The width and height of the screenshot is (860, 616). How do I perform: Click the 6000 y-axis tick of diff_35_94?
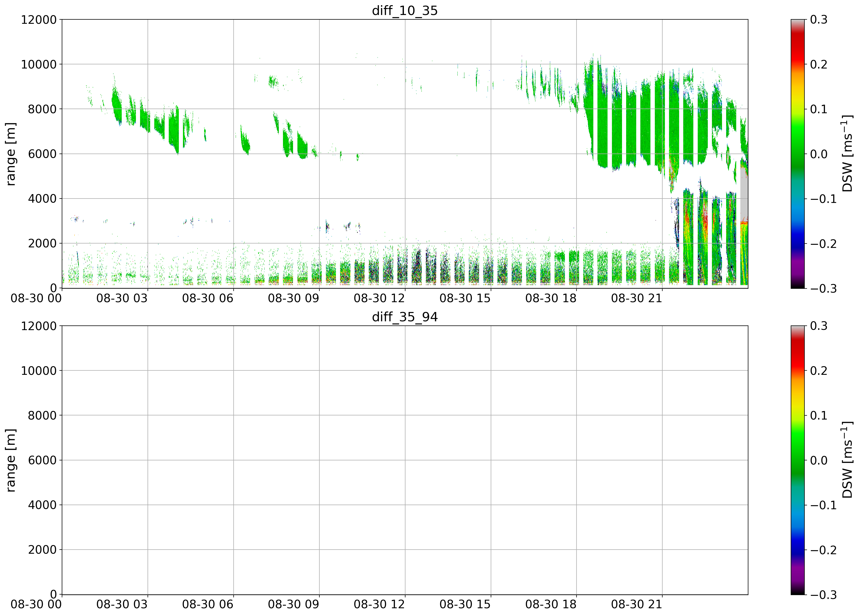(x=42, y=460)
